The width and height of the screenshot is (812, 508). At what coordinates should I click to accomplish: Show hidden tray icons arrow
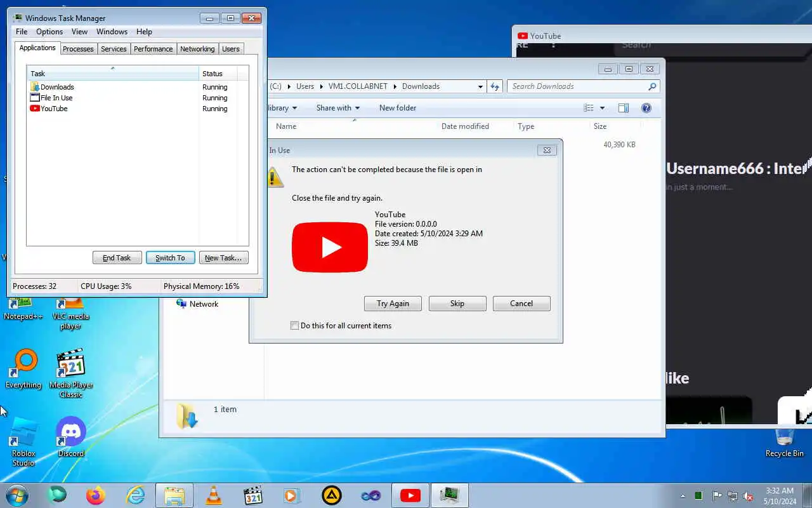click(683, 496)
